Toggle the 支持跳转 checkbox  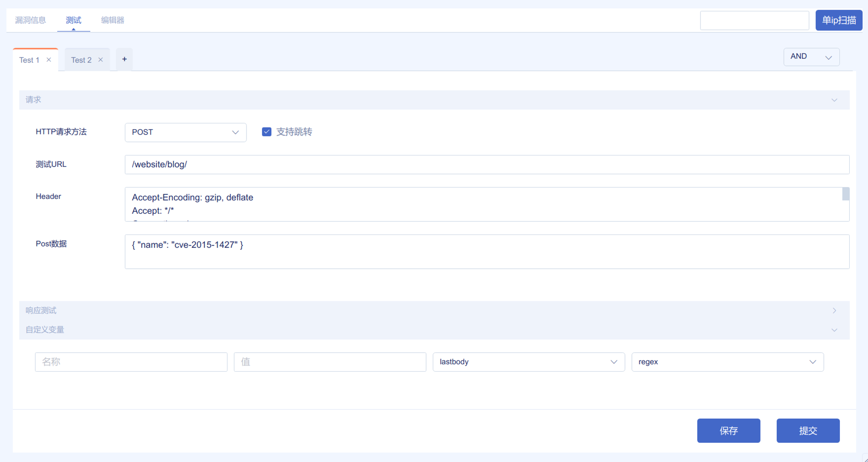point(266,132)
